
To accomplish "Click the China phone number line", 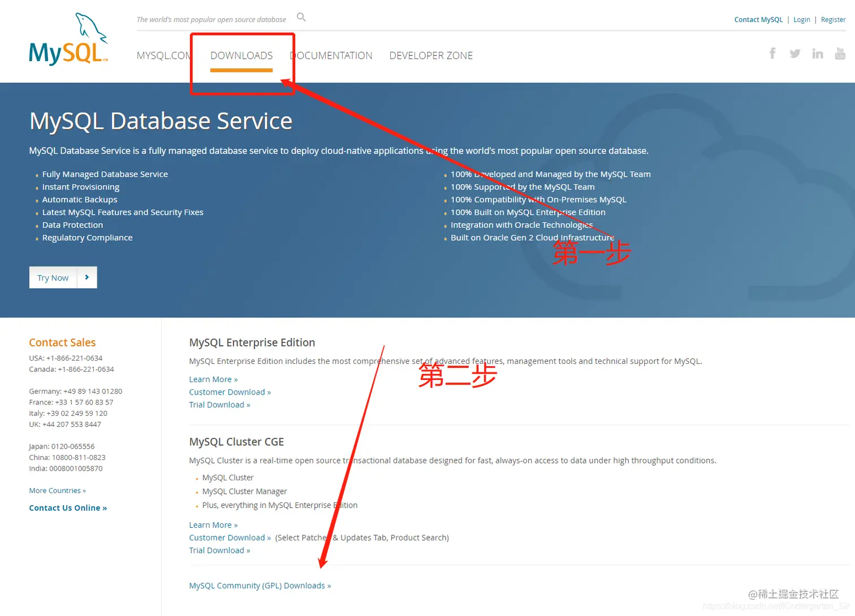I will (x=67, y=457).
